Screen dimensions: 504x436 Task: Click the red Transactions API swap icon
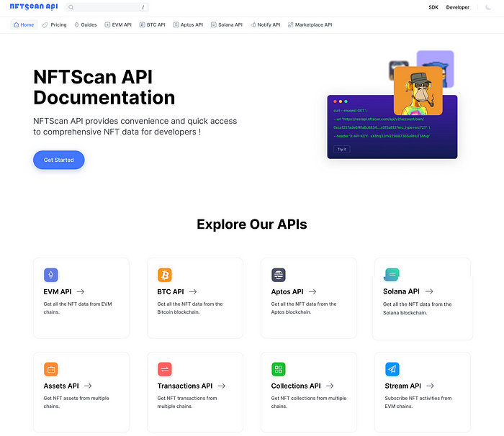(x=165, y=369)
